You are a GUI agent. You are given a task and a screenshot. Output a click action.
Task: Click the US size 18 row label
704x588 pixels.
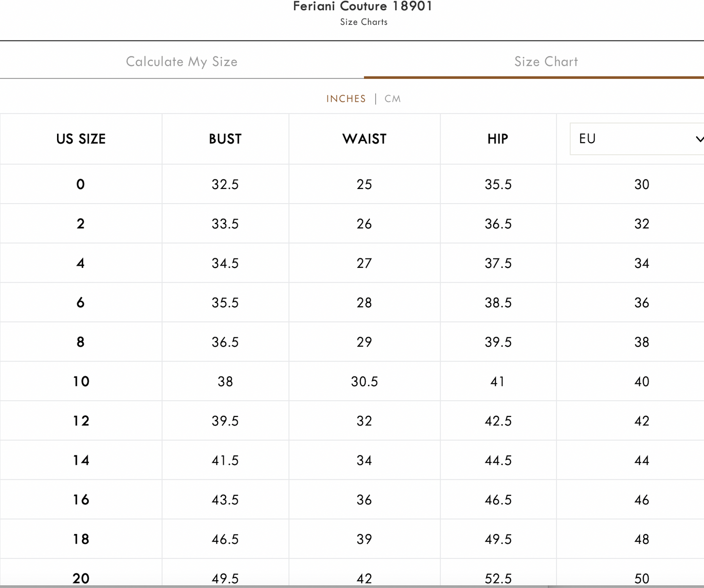(81, 539)
